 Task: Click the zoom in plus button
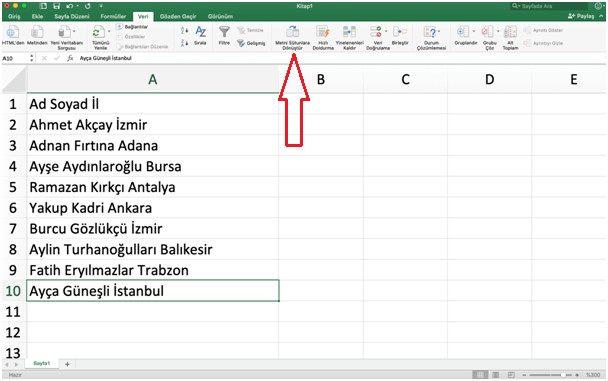pos(577,375)
